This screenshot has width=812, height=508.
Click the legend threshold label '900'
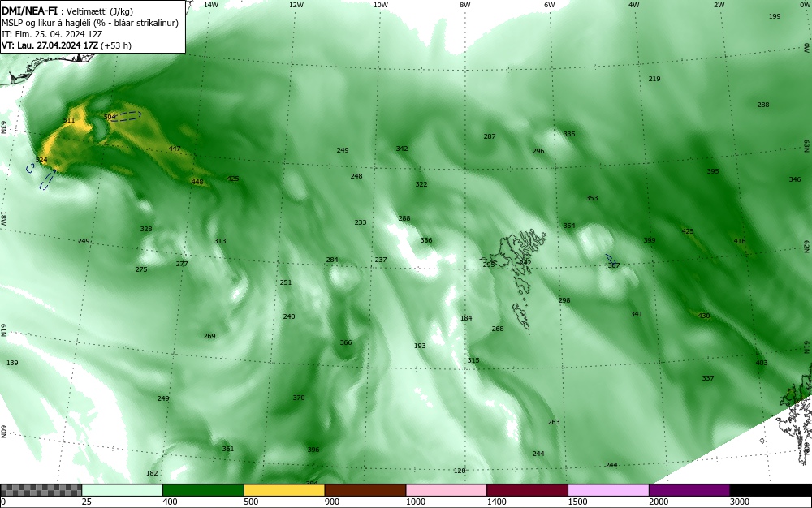332,502
